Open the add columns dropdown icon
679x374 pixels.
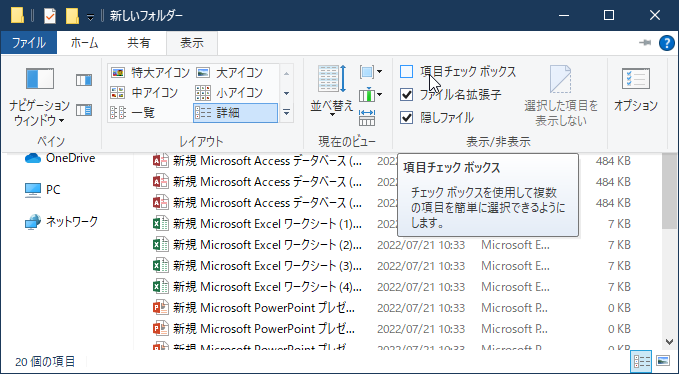370,94
